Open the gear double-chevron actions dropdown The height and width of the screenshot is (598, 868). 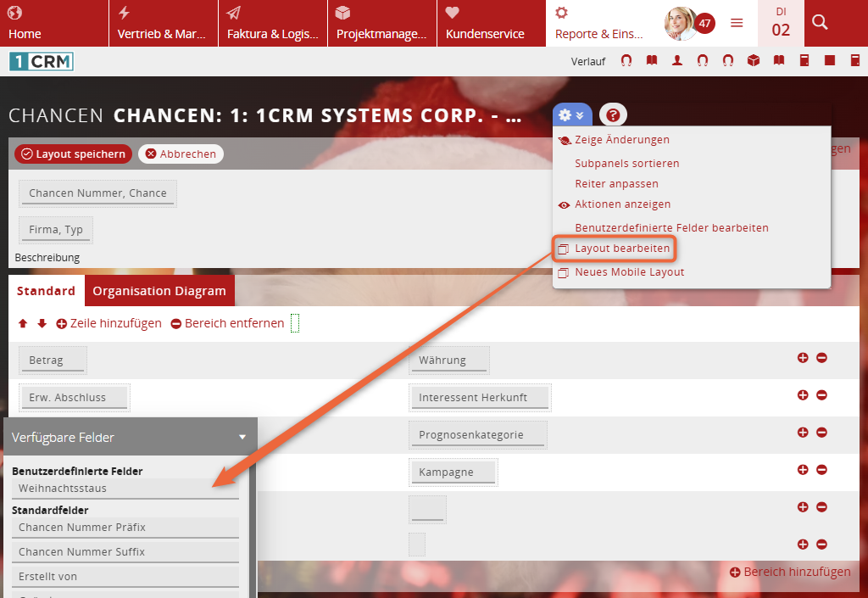point(571,114)
